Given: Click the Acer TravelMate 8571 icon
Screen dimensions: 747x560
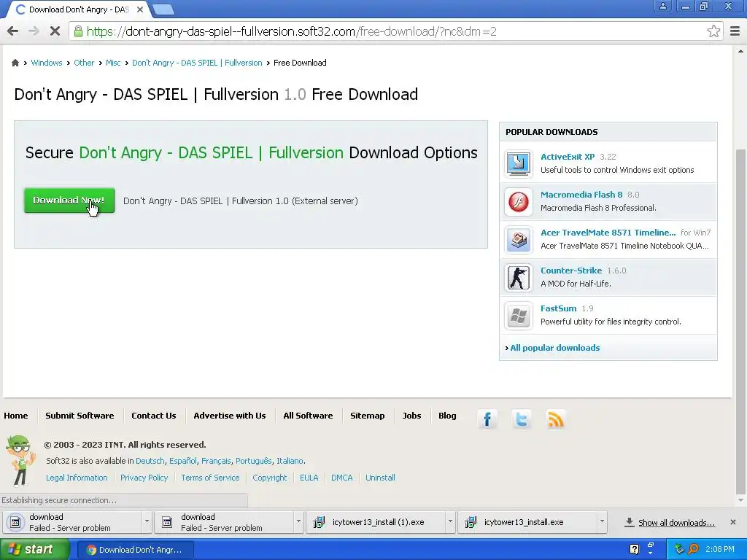Looking at the screenshot, I should (x=519, y=239).
